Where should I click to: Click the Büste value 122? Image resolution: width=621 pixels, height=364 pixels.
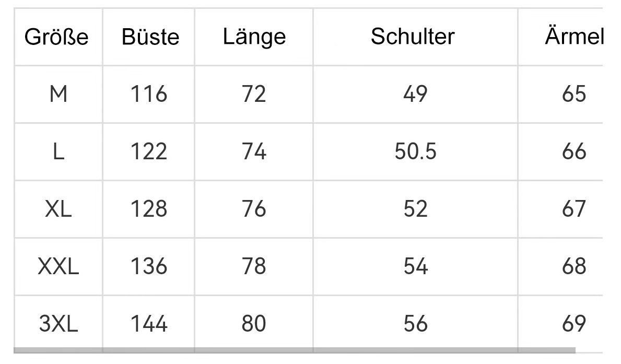tap(149, 152)
